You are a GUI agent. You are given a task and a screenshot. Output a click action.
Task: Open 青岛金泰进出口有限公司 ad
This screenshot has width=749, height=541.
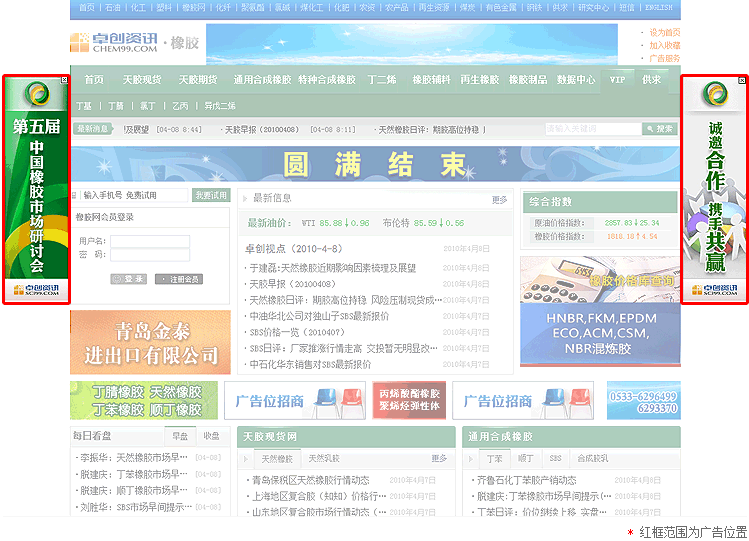[x=150, y=342]
